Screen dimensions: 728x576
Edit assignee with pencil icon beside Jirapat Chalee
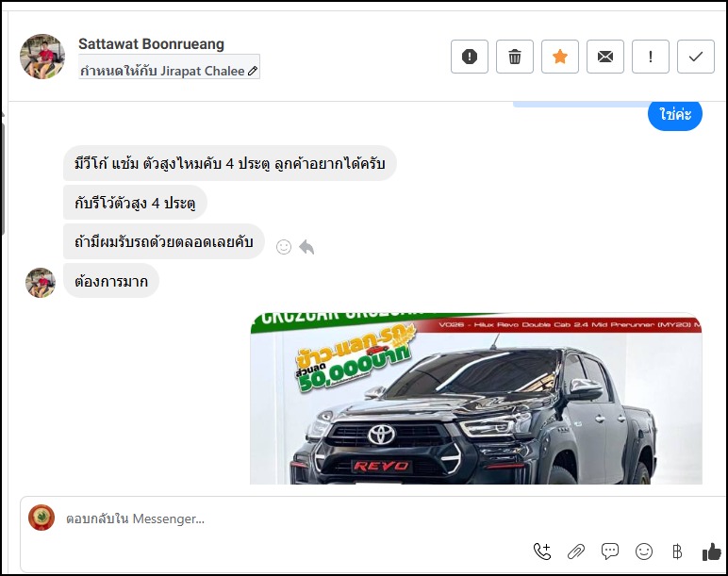tap(253, 71)
